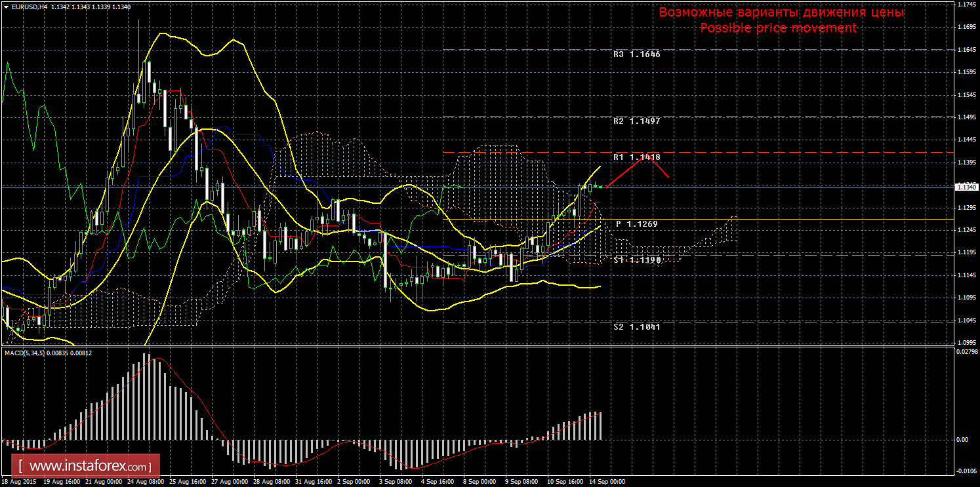Image resolution: width=980 pixels, height=487 pixels.
Task: Select the MACD(5,34,5) indicator label
Action: tap(48, 353)
